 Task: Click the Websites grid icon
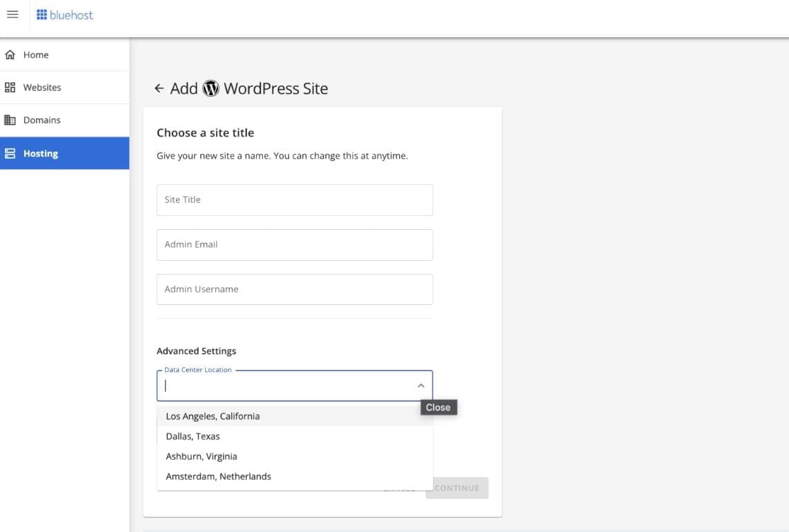[10, 87]
